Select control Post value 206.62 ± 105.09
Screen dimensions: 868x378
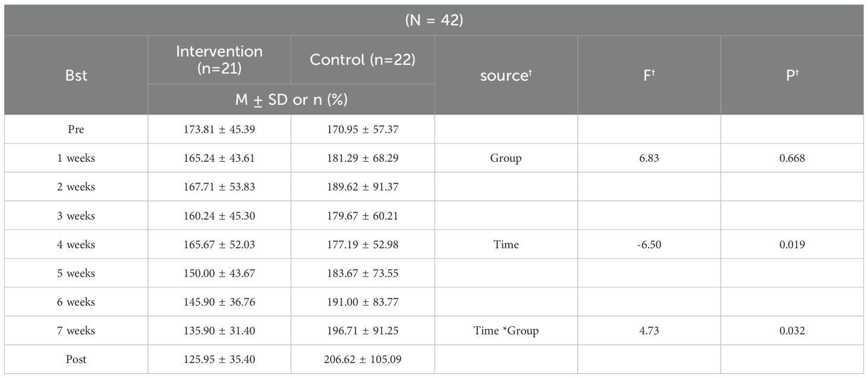click(363, 359)
